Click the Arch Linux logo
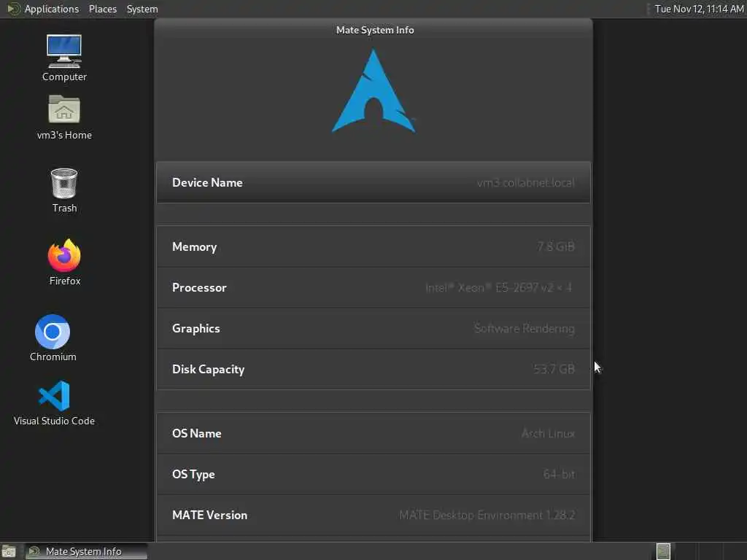This screenshot has height=560, width=747. (374, 91)
